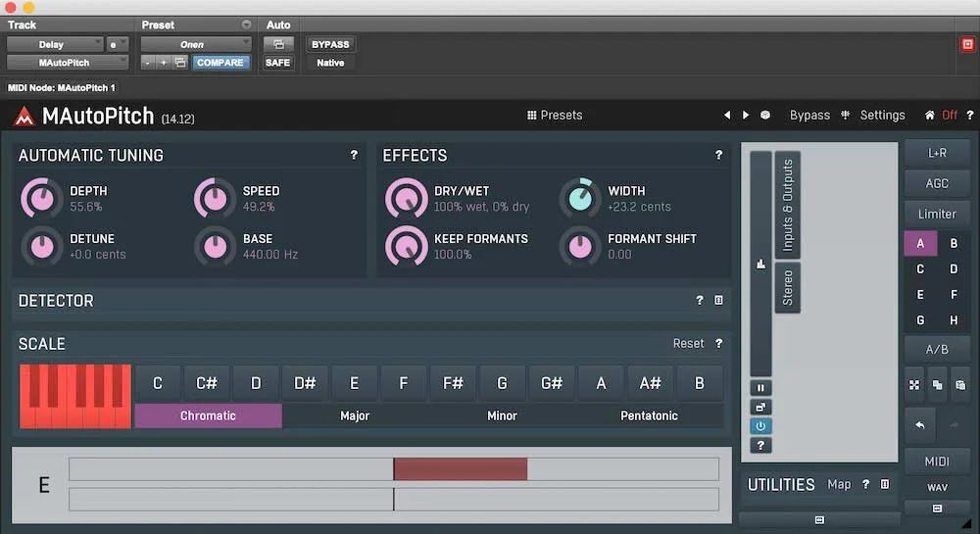Toggle the F# note in scale

point(453,383)
